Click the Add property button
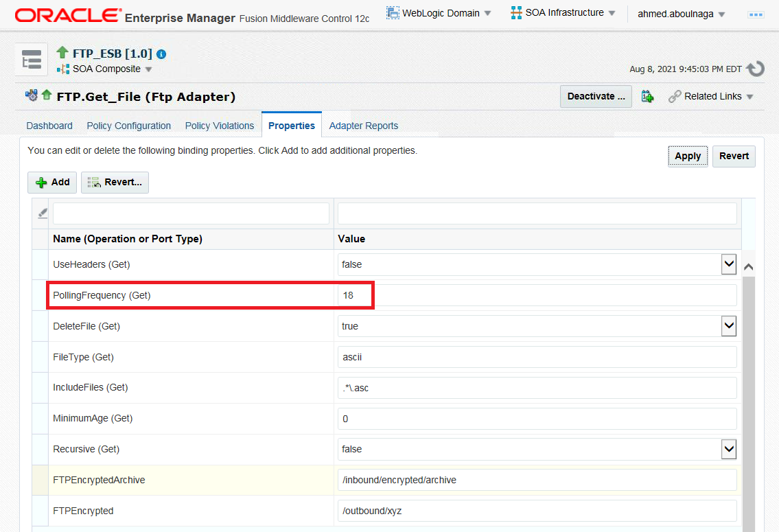The image size is (779, 532). 52,182
